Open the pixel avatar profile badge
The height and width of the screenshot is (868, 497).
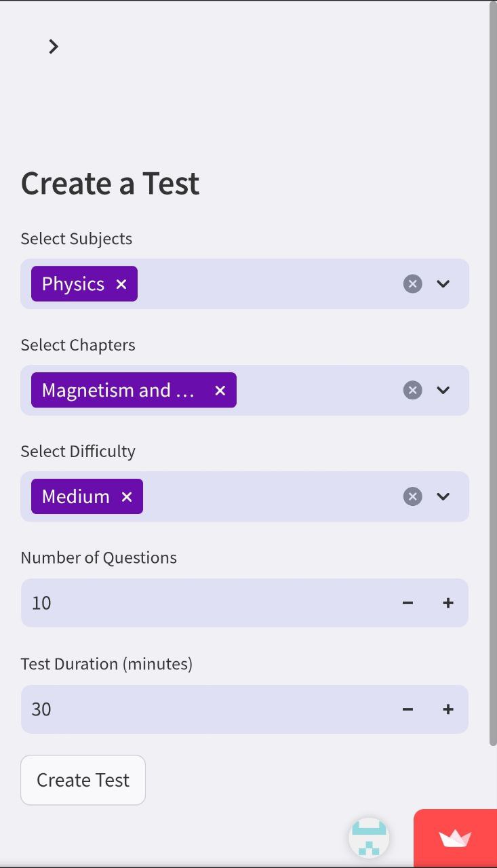pos(369,838)
